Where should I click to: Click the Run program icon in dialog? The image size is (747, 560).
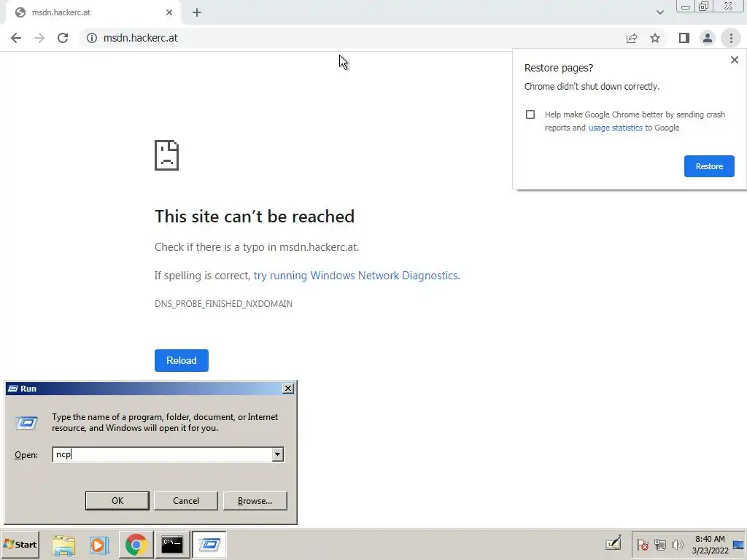pos(26,422)
